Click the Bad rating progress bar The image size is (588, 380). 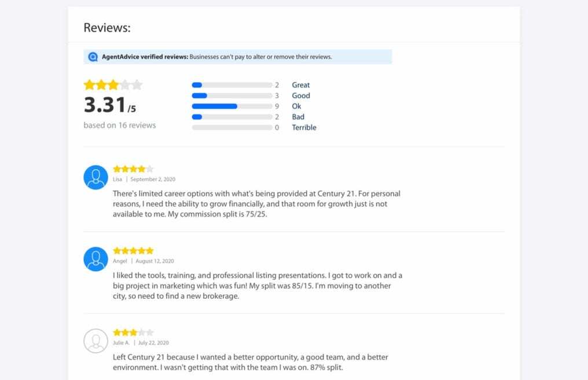[x=231, y=117]
